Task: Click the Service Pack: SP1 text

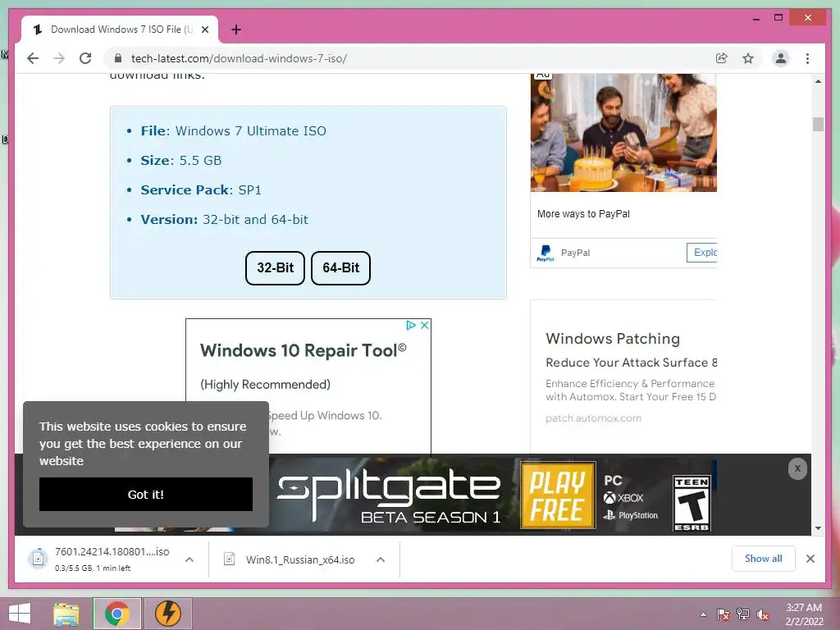Action: tap(201, 190)
